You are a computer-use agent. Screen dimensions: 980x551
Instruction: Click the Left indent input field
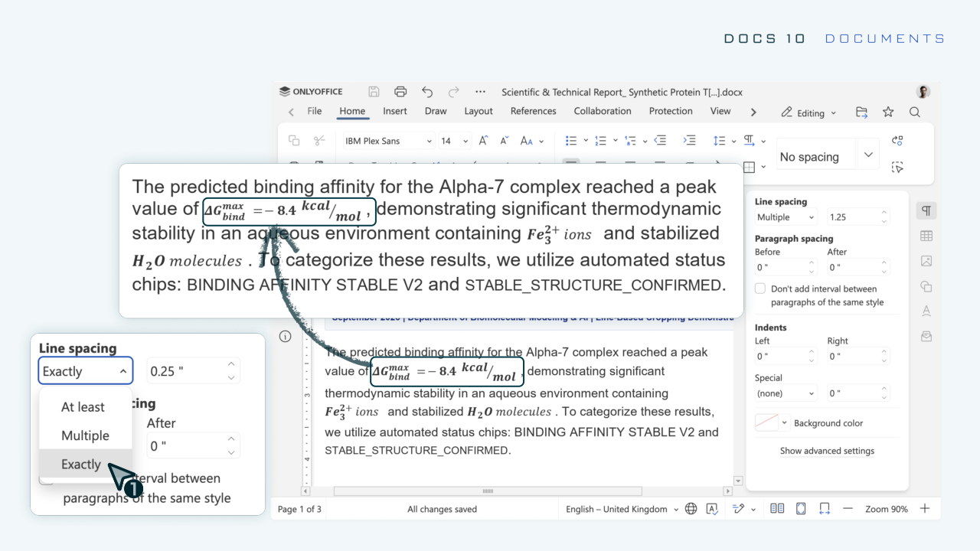pos(786,356)
